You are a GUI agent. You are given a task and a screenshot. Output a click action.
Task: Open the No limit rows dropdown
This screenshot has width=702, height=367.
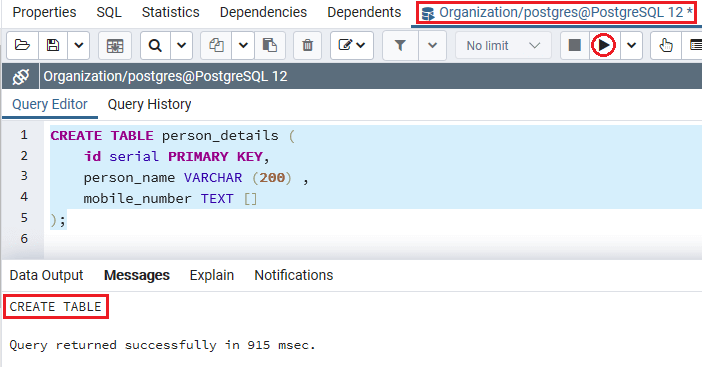click(503, 45)
